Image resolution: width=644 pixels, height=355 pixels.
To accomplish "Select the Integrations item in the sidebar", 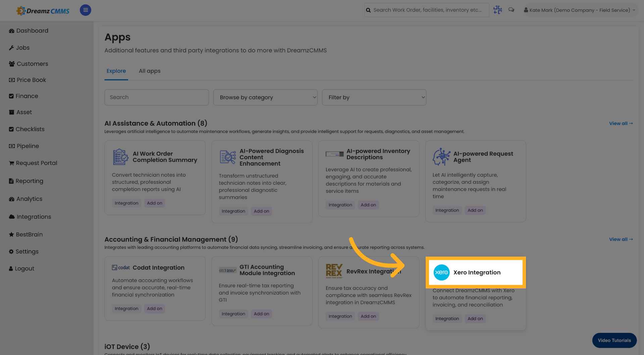I will pos(34,217).
